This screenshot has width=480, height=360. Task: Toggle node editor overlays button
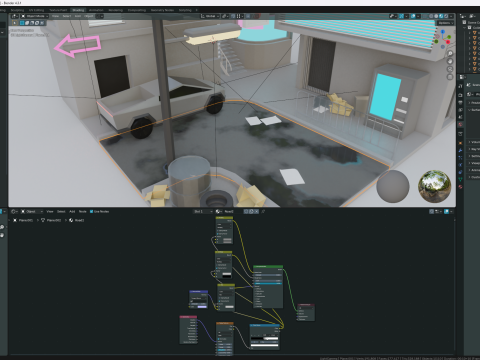tap(446, 211)
